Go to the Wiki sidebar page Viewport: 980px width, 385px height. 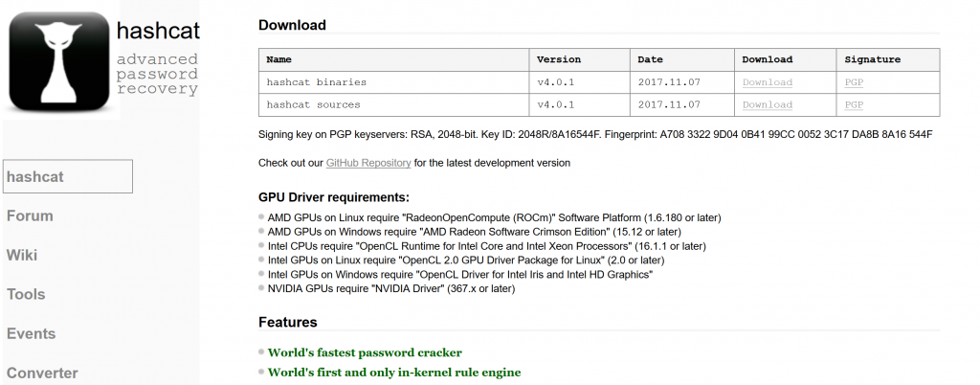pos(22,255)
